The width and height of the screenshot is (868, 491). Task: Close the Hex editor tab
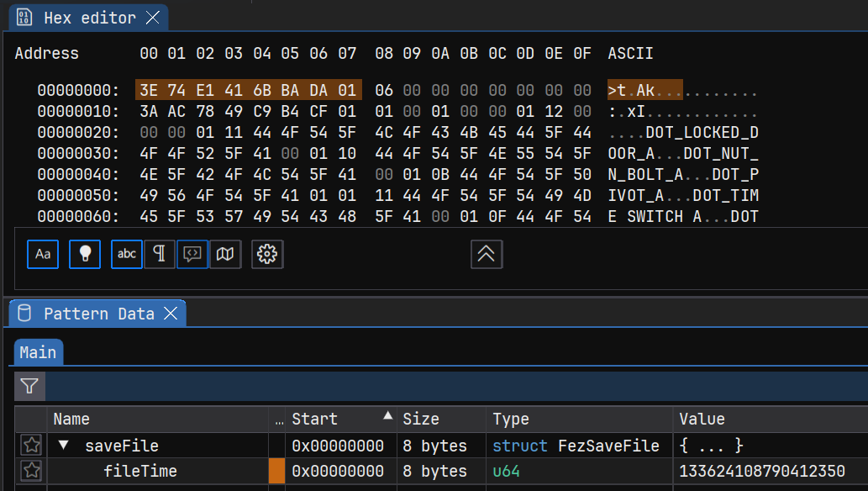[153, 18]
